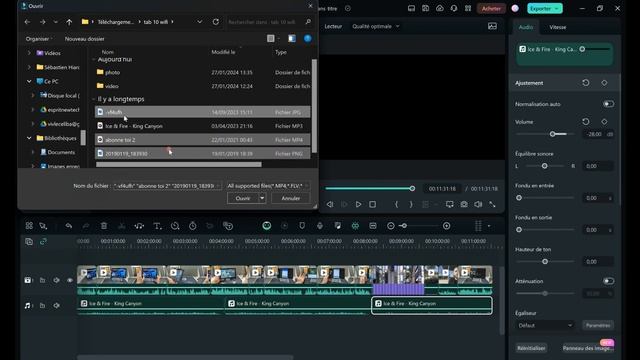Lock the video track folder icon
This screenshot has height=360, width=640.
42,280
